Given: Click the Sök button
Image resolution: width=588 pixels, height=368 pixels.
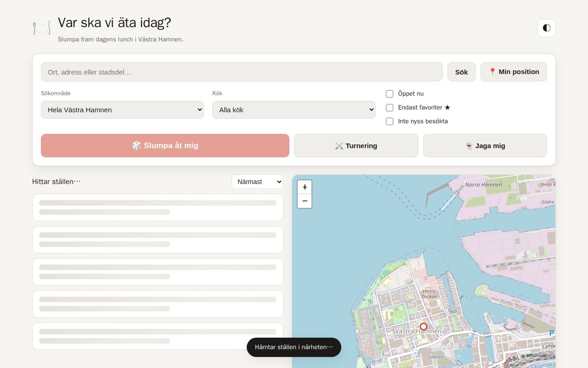Looking at the screenshot, I should point(462,72).
